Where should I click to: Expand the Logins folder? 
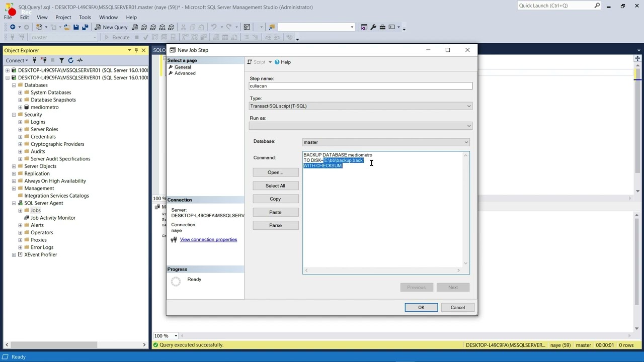(20, 122)
